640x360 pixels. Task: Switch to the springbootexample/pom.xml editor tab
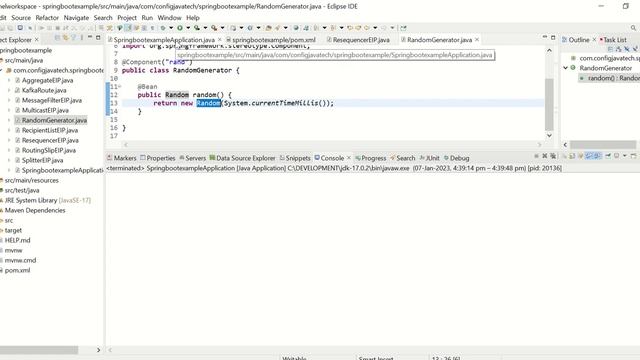point(273,40)
